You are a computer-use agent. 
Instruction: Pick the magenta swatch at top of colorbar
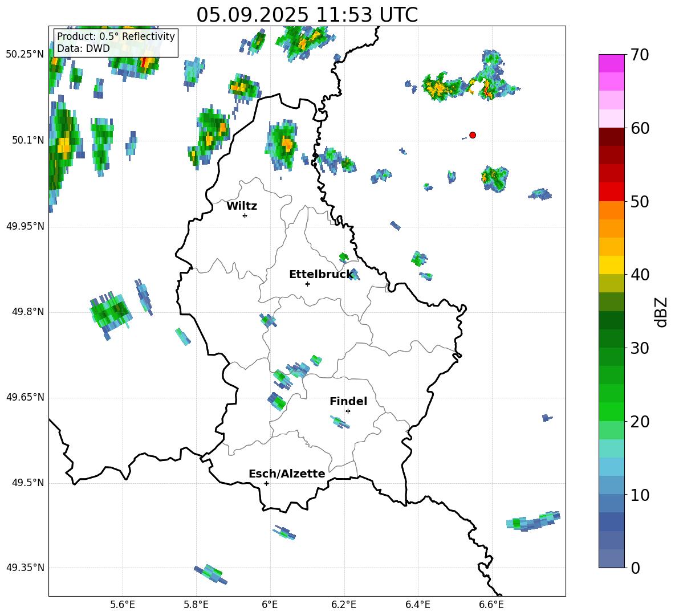coord(611,64)
